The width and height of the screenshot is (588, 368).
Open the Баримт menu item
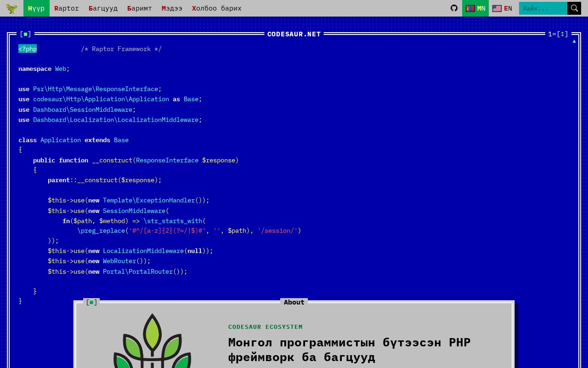click(x=140, y=8)
